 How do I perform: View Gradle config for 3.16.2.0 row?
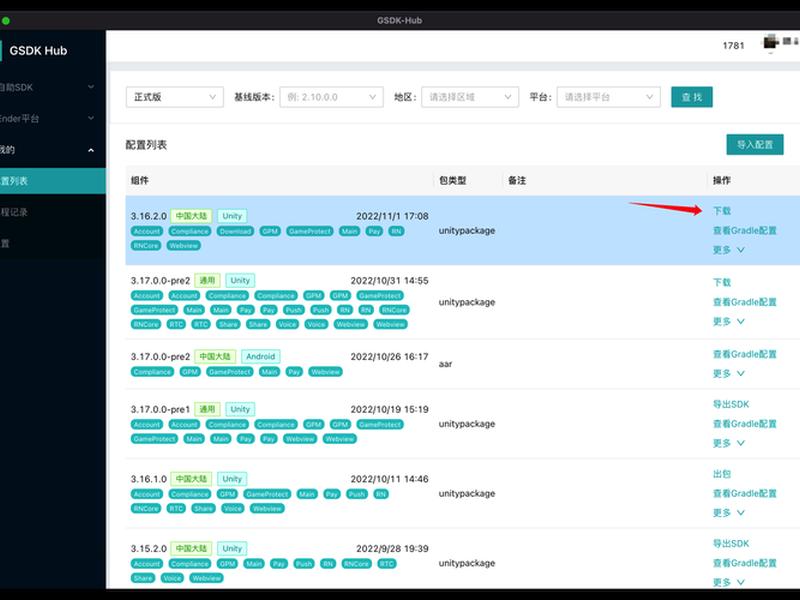tap(744, 231)
